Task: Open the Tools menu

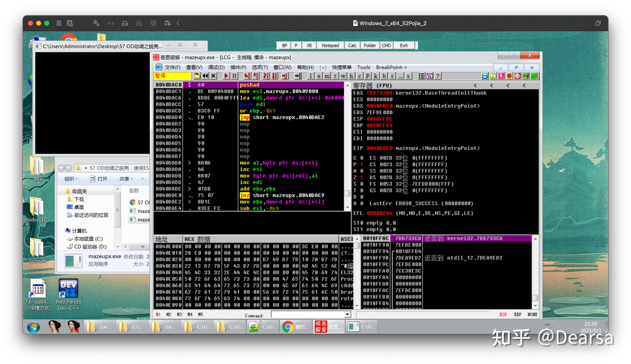Action: (x=363, y=67)
